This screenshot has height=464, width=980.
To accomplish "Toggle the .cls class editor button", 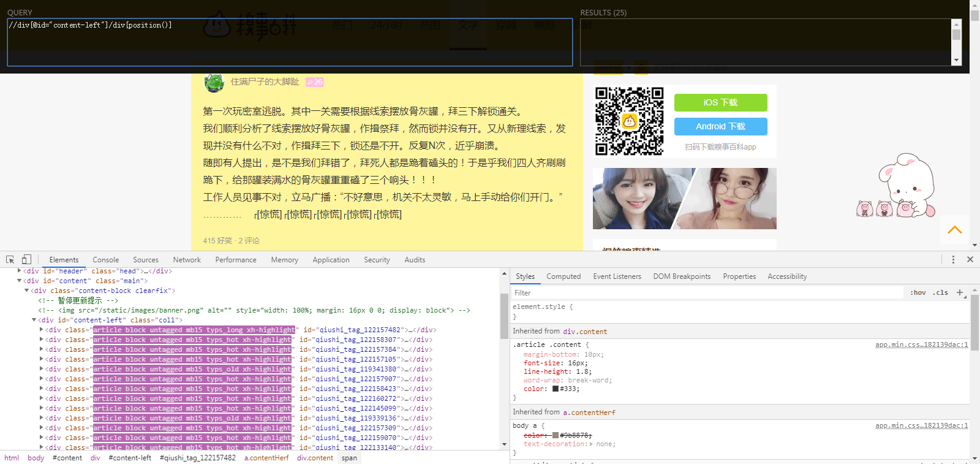I will pos(940,292).
